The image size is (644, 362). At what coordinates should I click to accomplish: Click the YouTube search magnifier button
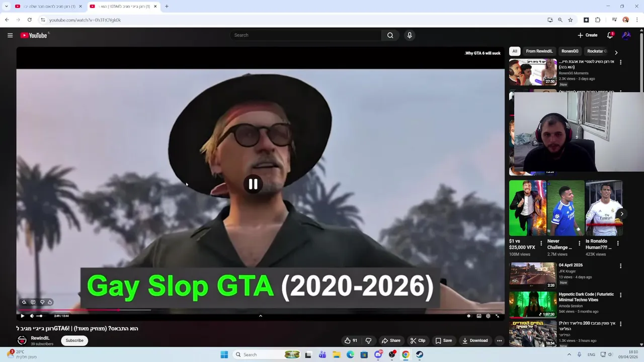(x=390, y=35)
